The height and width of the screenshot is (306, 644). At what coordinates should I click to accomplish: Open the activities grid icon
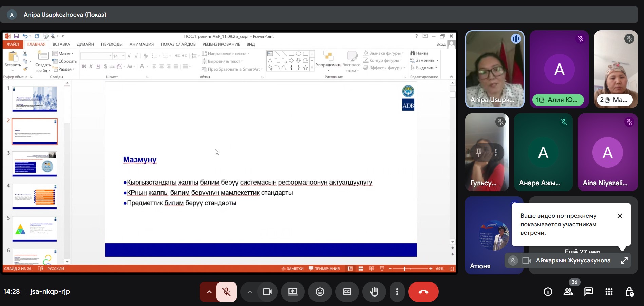[609, 292]
